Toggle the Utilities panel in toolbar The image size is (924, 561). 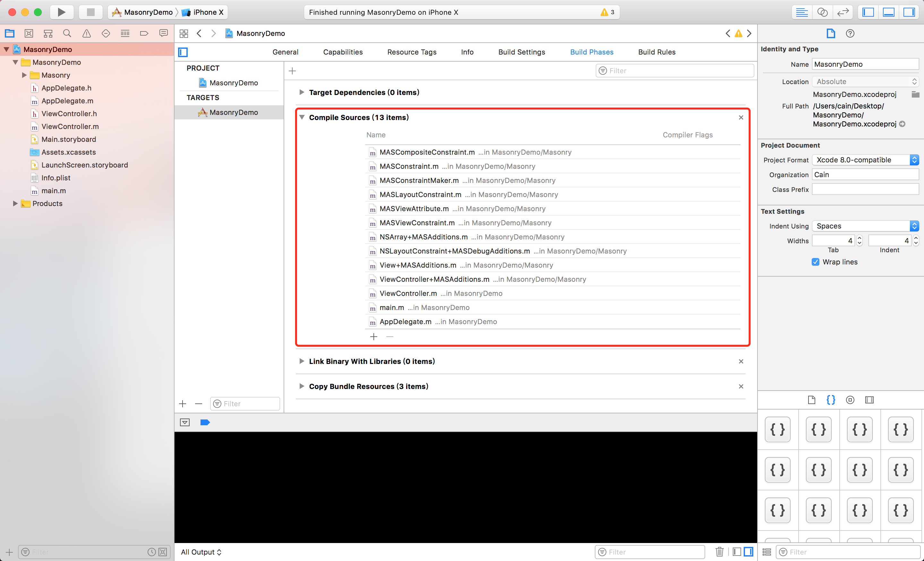coord(909,12)
